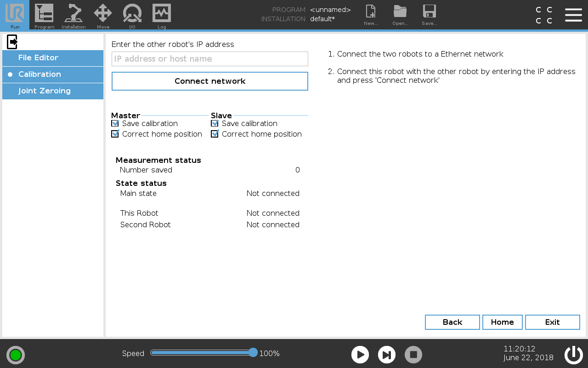588x368 pixels.
Task: Open the Installation screen
Action: pyautogui.click(x=73, y=15)
